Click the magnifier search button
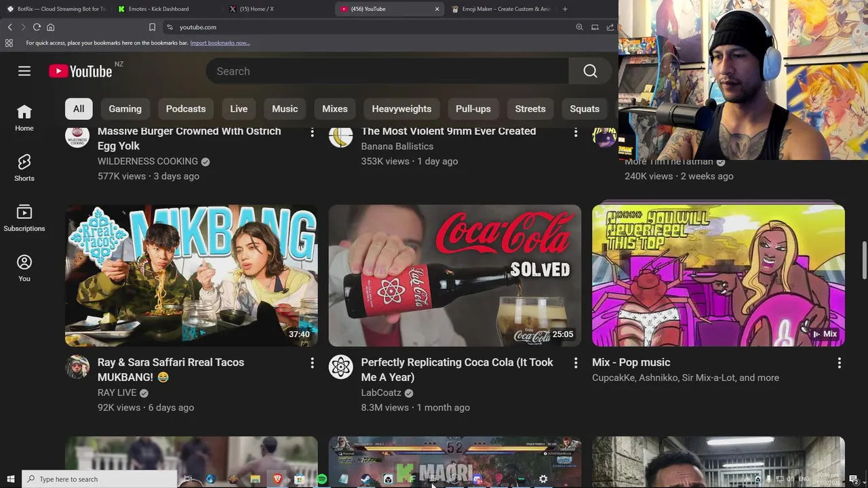This screenshot has width=868, height=488. (x=590, y=71)
